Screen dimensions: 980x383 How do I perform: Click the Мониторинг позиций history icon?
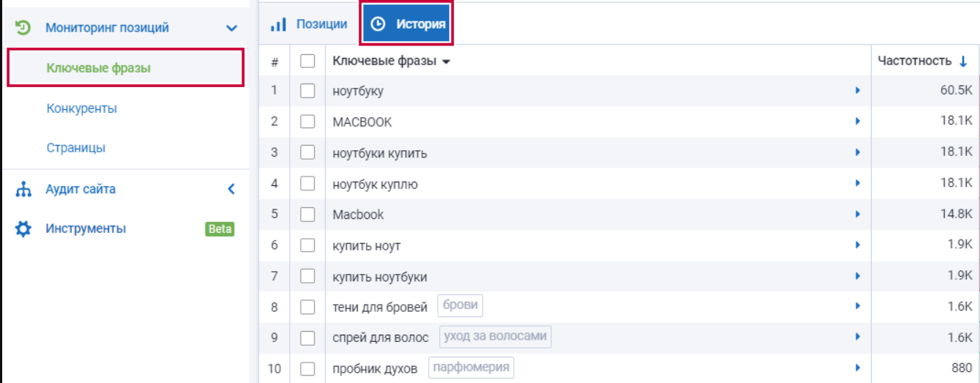point(23,28)
